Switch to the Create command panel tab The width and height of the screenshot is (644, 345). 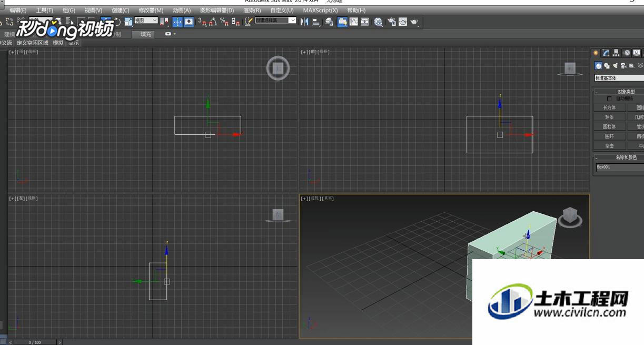(x=596, y=53)
